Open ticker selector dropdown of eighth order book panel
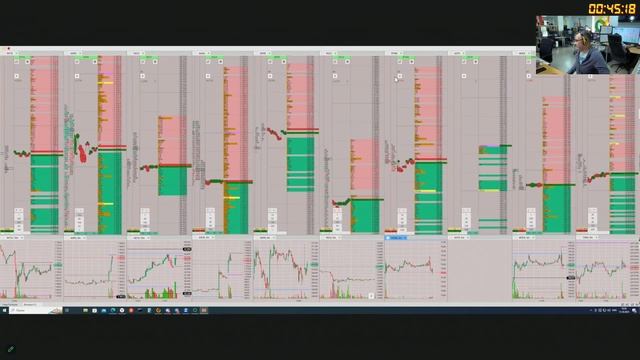 coord(458,53)
